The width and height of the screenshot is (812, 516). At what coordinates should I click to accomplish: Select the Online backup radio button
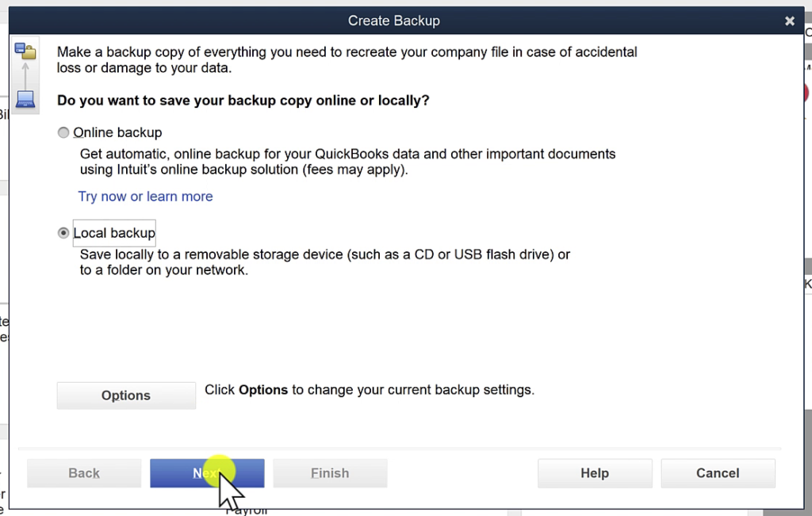63,132
